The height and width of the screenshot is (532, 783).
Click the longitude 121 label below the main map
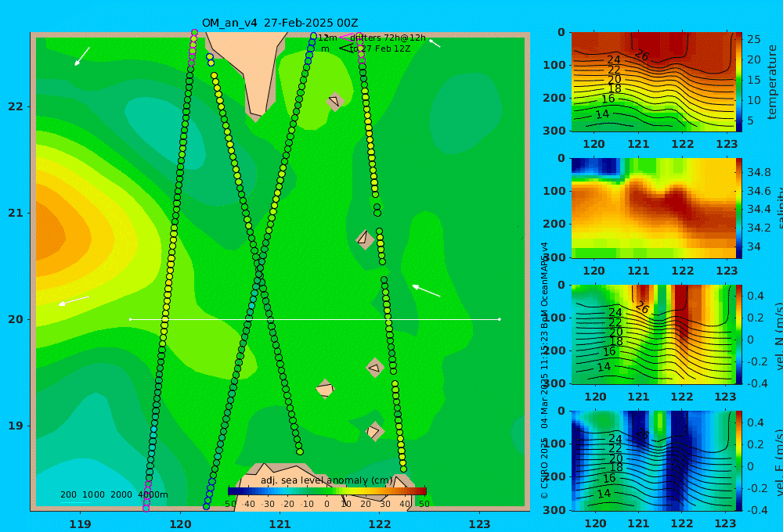pyautogui.click(x=280, y=524)
